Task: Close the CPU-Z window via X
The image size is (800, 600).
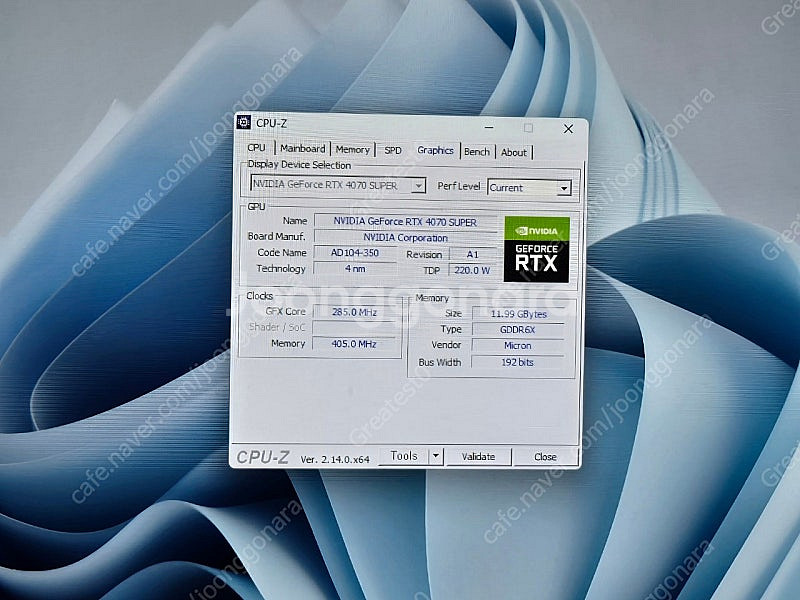Action: click(x=568, y=129)
